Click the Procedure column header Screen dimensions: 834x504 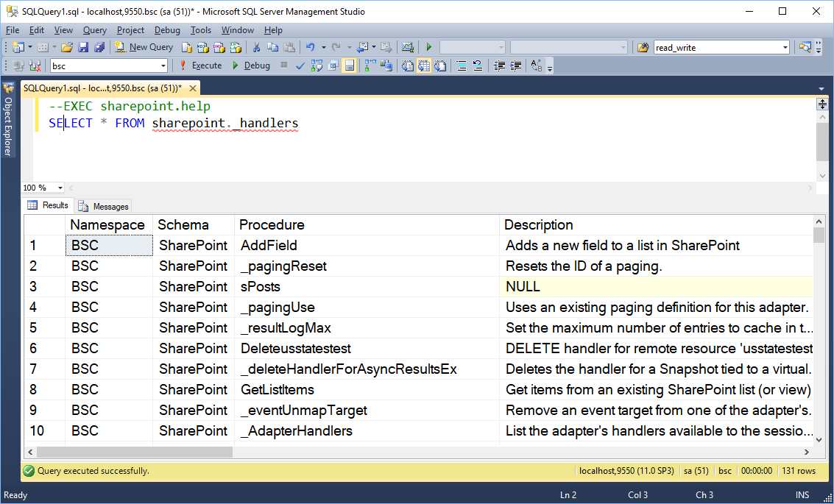point(367,225)
